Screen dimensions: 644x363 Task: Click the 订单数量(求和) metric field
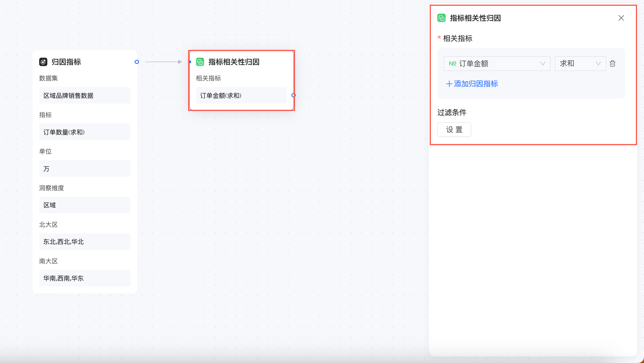tap(84, 132)
